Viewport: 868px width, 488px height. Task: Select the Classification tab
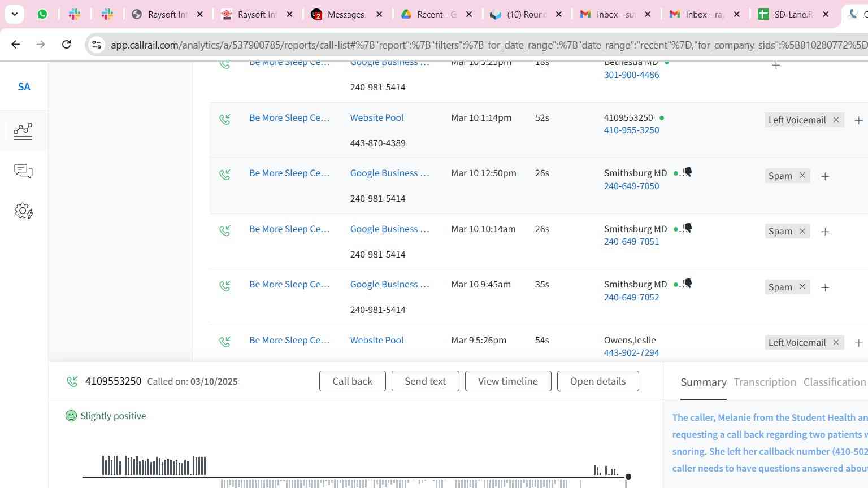(835, 382)
